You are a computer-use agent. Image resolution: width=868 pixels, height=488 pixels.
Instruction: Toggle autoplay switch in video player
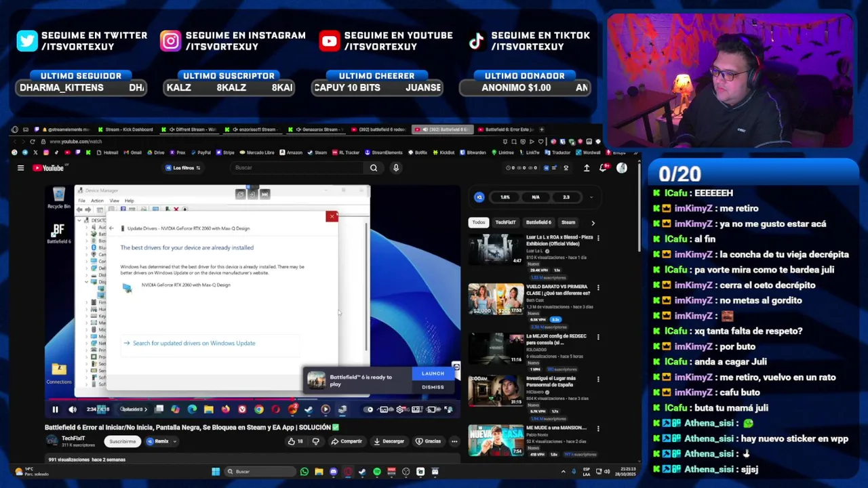pos(369,409)
